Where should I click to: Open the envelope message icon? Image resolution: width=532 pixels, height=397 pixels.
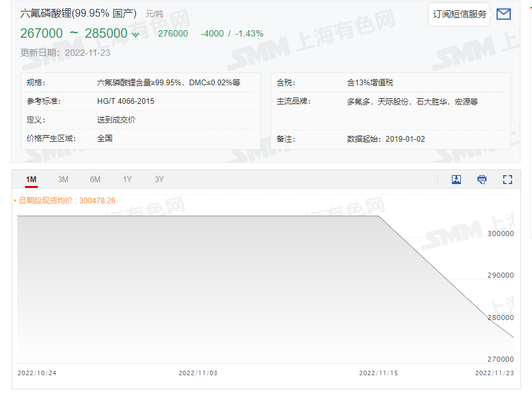(504, 13)
